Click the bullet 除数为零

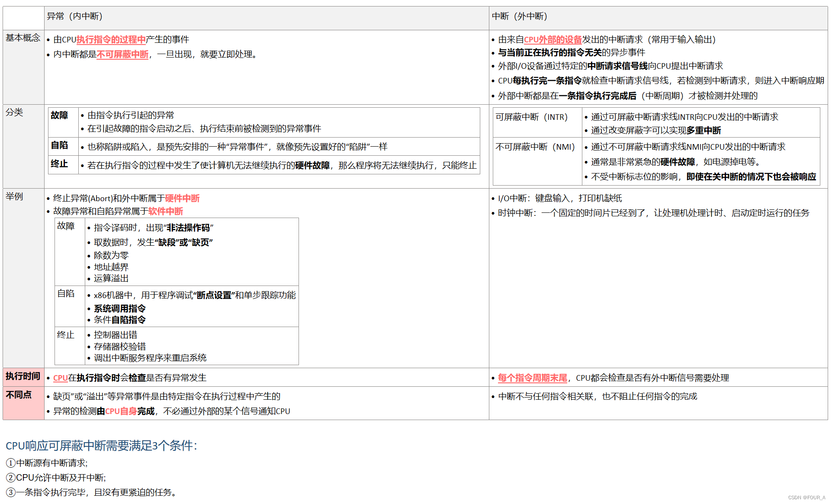(x=111, y=256)
